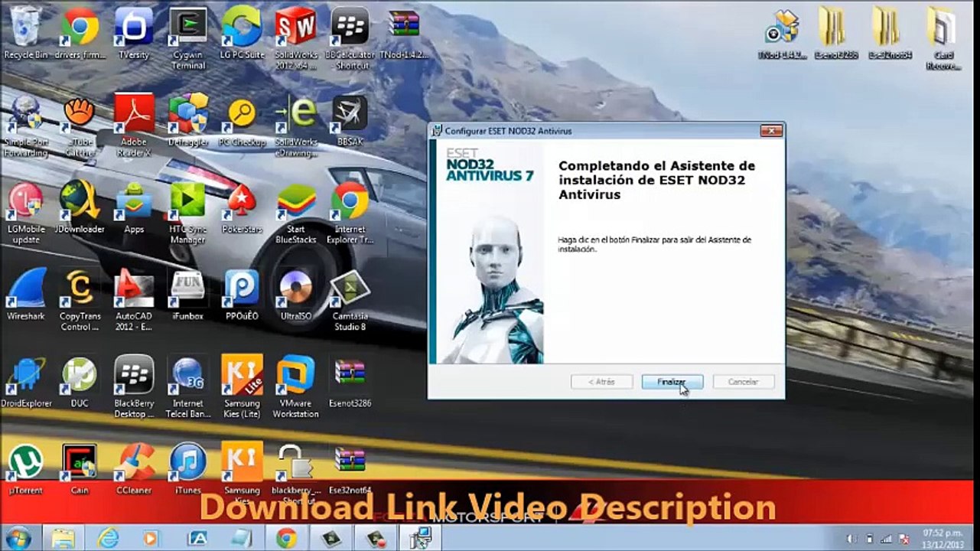Select the SolidWorks eDrawings icon
Screen dimensions: 980x551
click(296, 126)
